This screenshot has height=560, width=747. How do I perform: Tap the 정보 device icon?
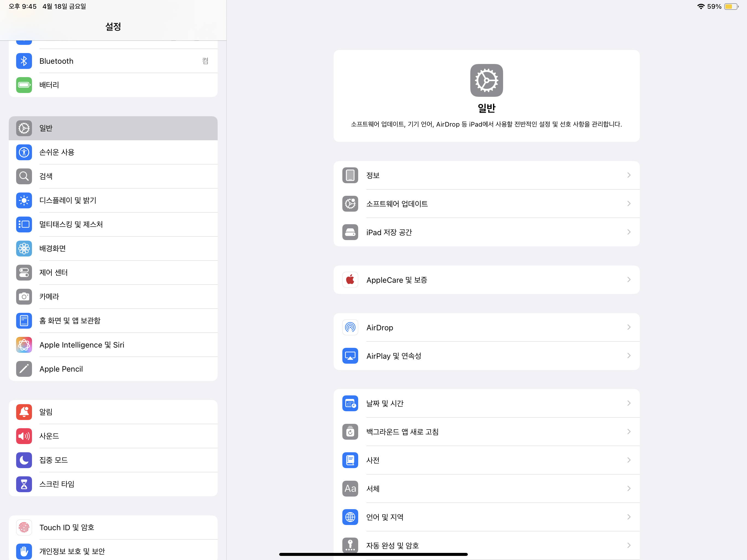click(x=350, y=175)
